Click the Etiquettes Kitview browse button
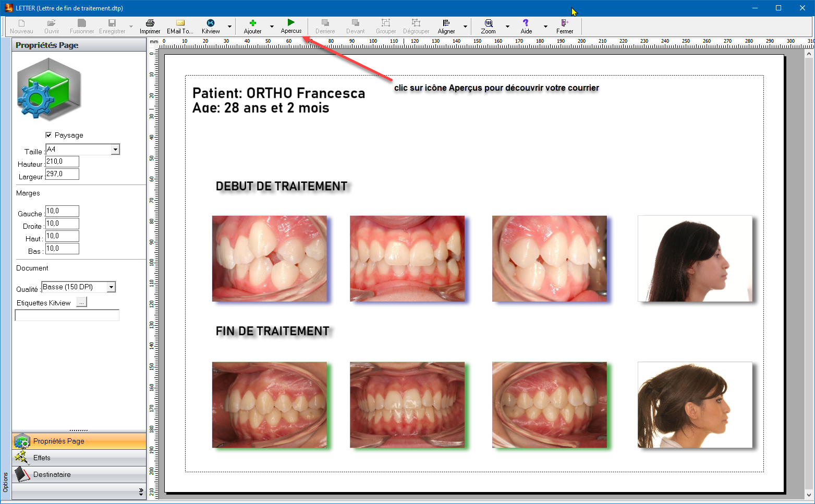This screenshot has height=504, width=815. pos(81,303)
